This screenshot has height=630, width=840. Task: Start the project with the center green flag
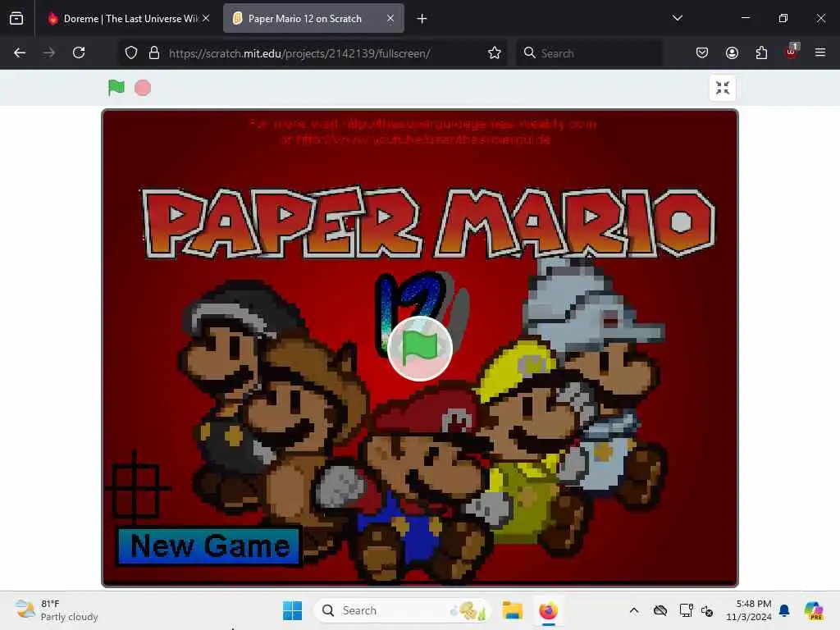point(420,349)
